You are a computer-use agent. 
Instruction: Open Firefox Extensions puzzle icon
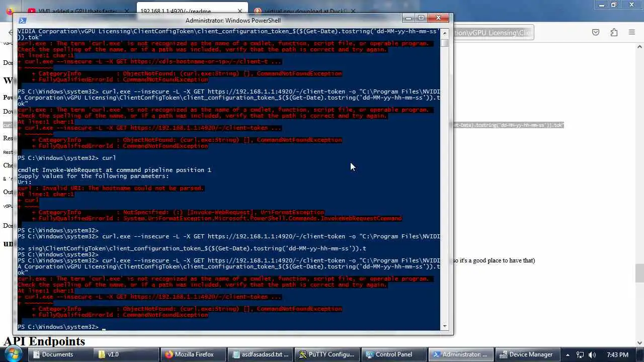[614, 32]
